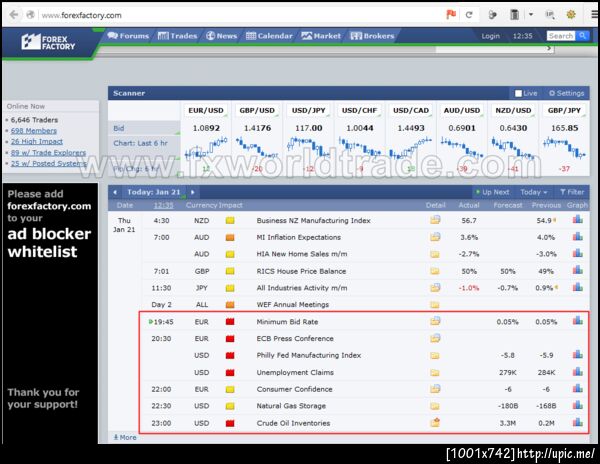
Task: Open the Calendar tab
Action: 269,36
